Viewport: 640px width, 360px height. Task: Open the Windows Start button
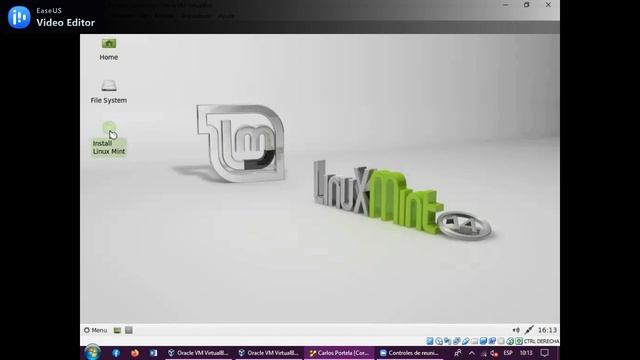[92, 353]
